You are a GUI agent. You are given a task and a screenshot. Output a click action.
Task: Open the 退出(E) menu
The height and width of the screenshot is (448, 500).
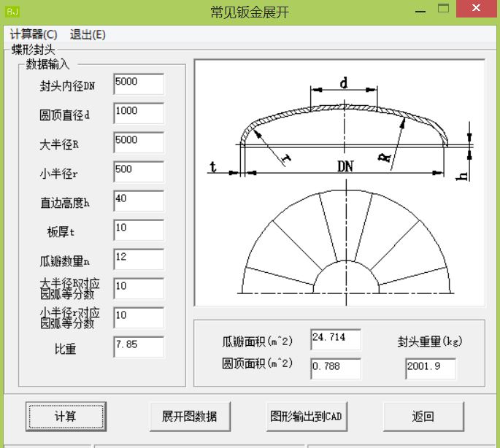88,34
